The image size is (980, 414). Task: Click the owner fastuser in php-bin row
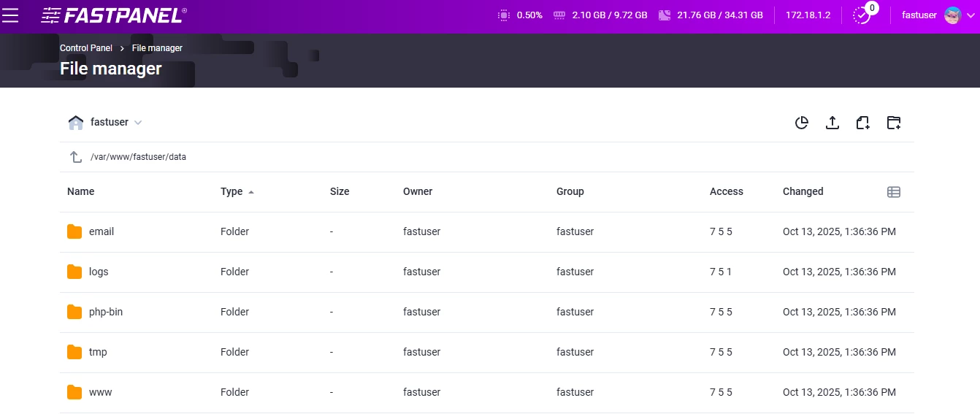pos(422,312)
